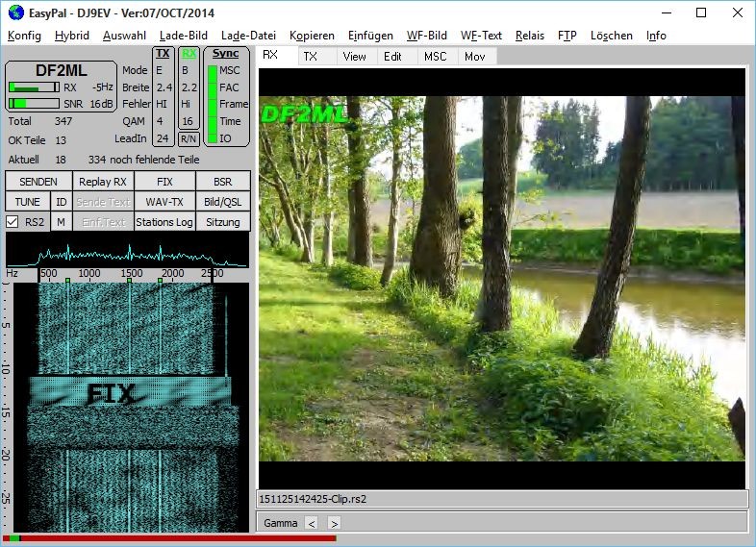
Task: Click the ID button
Action: (x=62, y=202)
